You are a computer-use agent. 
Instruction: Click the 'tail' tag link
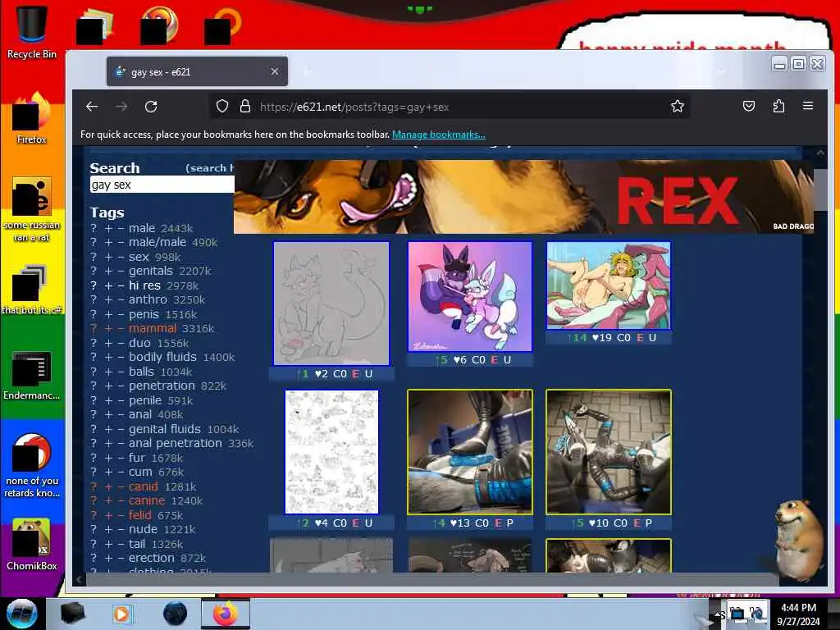coord(137,544)
